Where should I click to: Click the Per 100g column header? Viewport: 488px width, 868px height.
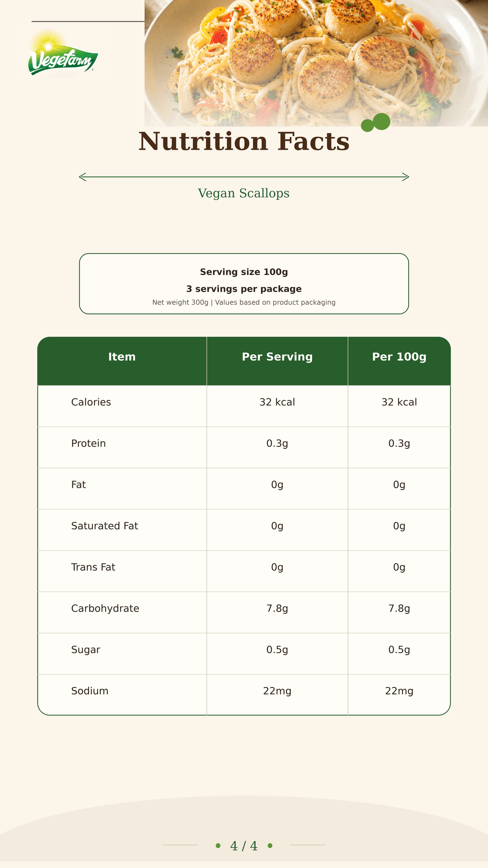(399, 357)
